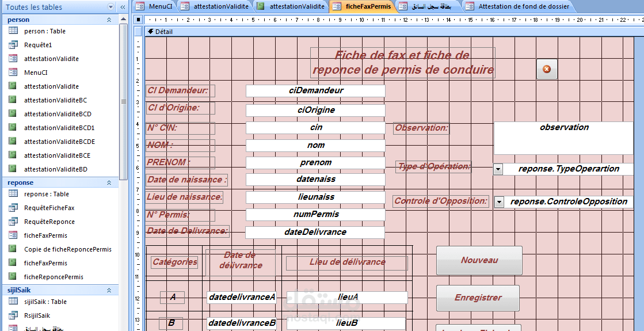
Task: Open the Toutes les tables dropdown menu
Action: coord(110,7)
